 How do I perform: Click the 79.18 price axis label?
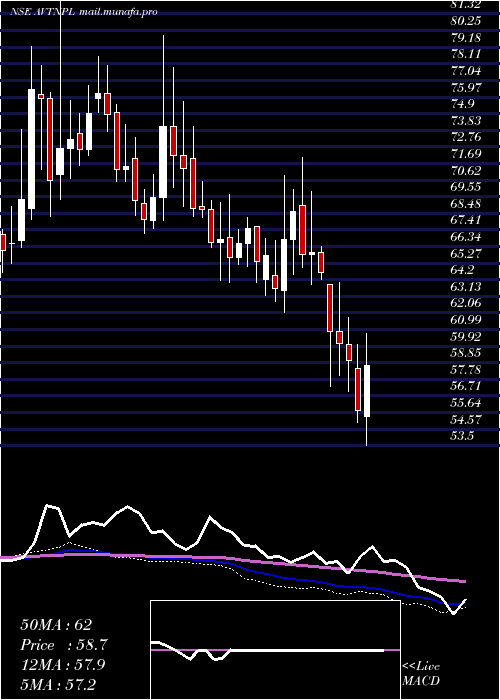(466, 38)
